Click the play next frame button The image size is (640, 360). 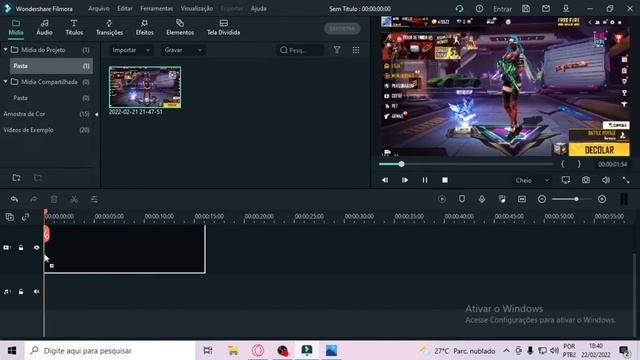(405, 180)
